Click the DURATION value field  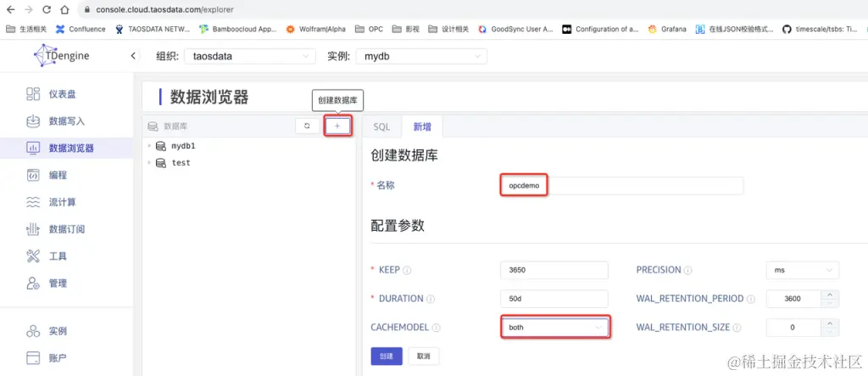(x=554, y=299)
